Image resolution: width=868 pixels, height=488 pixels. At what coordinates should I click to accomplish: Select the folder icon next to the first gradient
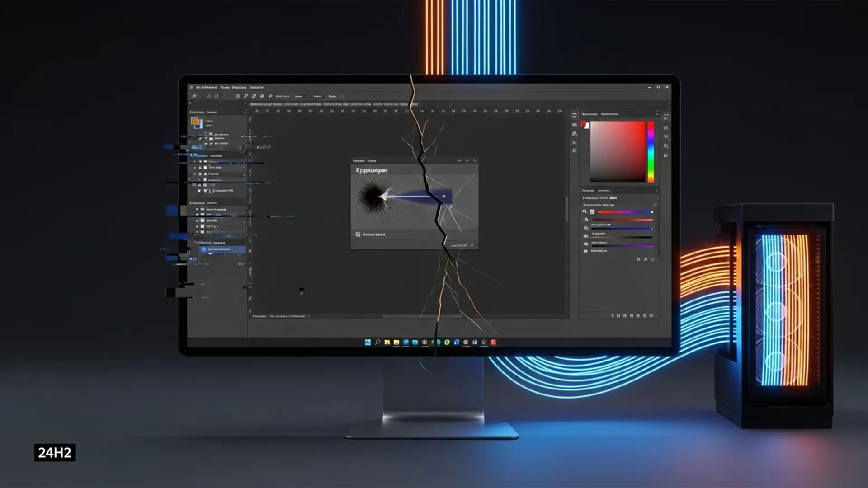(x=592, y=211)
